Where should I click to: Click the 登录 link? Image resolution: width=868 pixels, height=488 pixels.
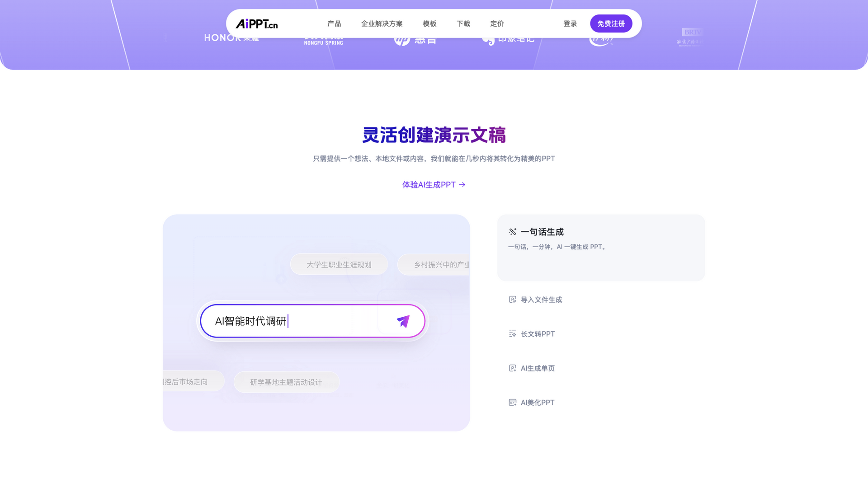click(570, 23)
